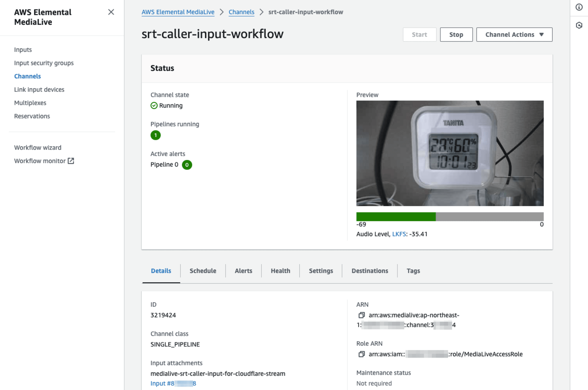
Task: Open the info panel icon at top right
Action: click(579, 7)
